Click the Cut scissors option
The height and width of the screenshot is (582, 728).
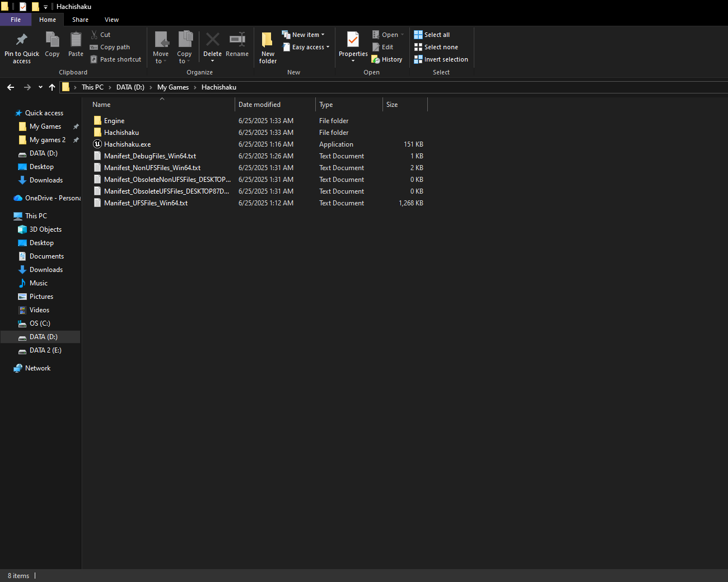pos(101,35)
